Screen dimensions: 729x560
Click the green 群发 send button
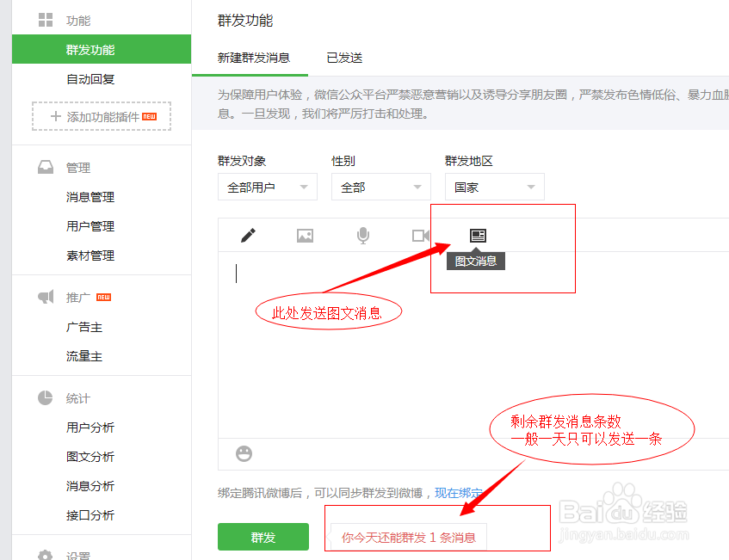pos(263,536)
